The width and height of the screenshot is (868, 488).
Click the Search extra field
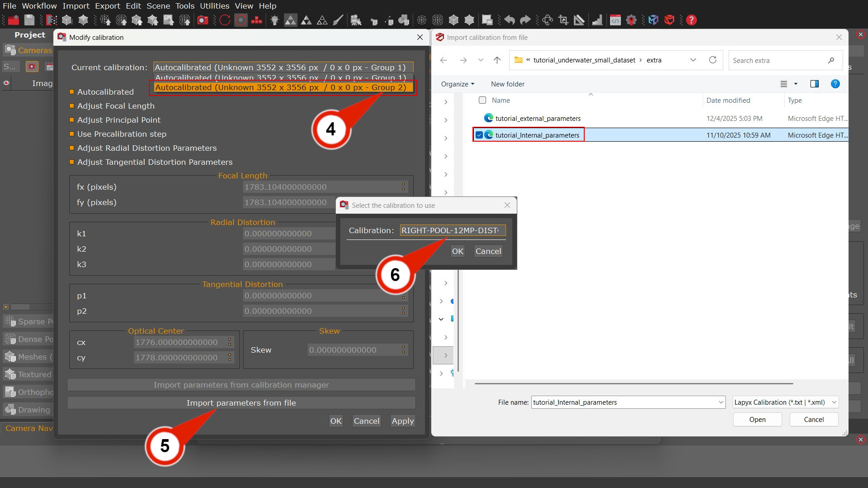[x=778, y=60]
